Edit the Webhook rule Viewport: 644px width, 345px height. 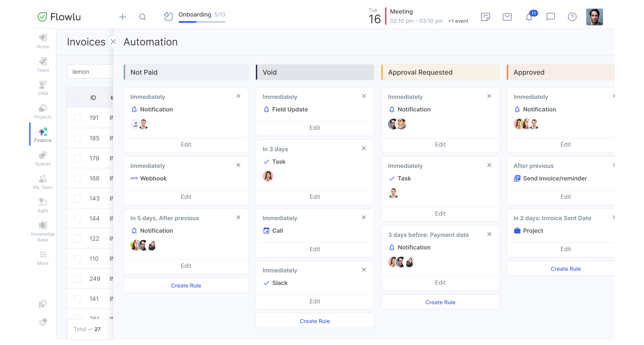[186, 197]
